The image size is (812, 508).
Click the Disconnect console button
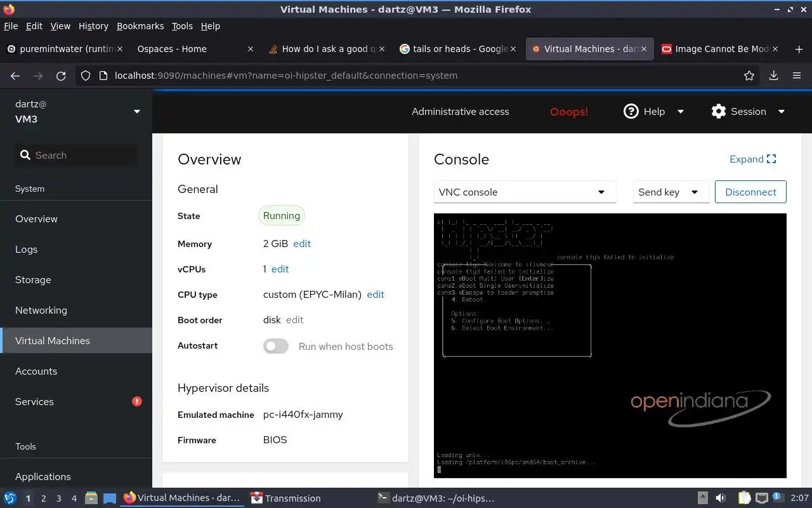pos(750,192)
